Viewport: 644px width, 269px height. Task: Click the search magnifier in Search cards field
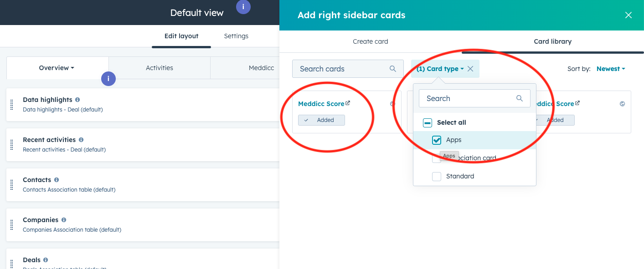click(392, 68)
